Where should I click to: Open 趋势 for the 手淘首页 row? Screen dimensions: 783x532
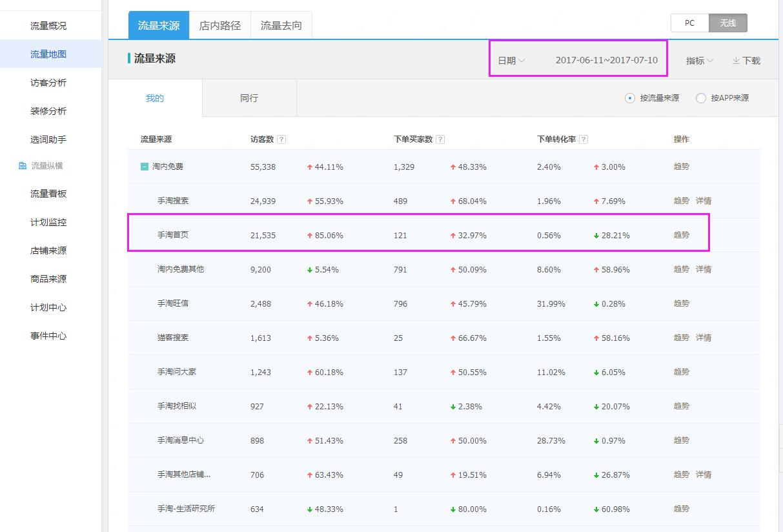(x=681, y=235)
